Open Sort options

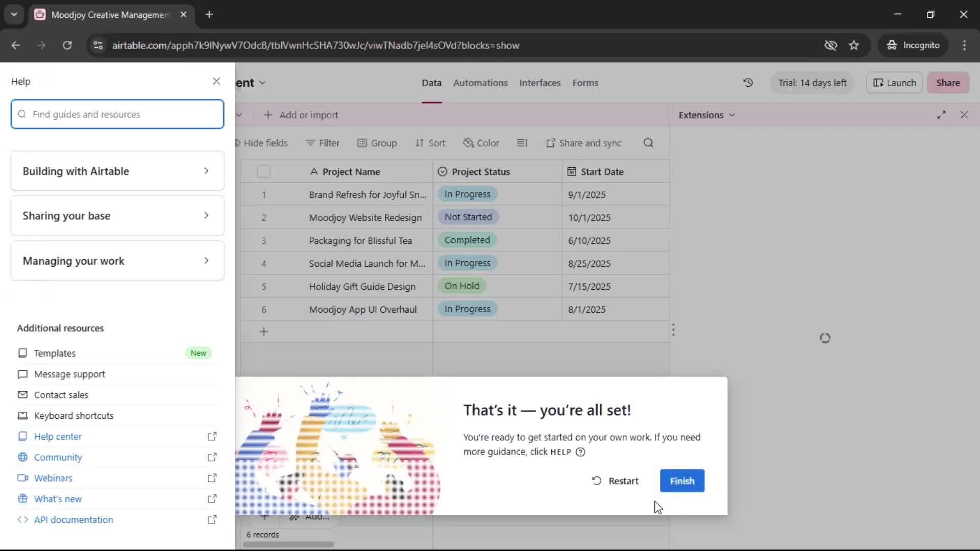430,143
